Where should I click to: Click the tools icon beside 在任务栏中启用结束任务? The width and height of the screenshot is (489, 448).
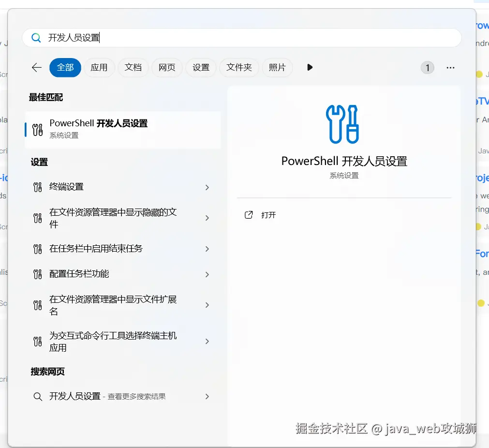click(x=37, y=249)
